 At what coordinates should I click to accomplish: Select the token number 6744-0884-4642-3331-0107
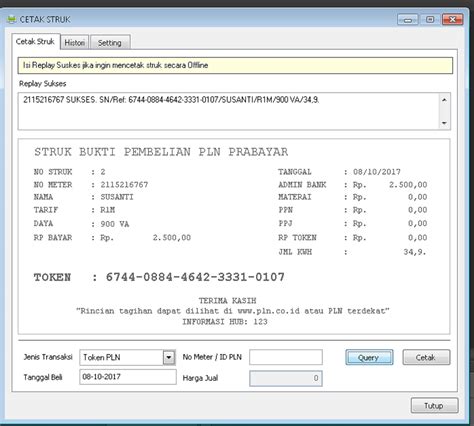pos(195,277)
